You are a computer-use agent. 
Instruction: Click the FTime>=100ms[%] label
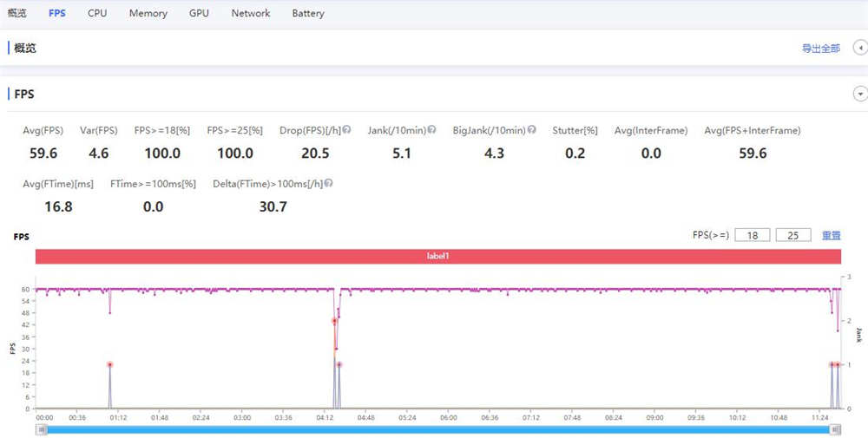click(x=153, y=184)
